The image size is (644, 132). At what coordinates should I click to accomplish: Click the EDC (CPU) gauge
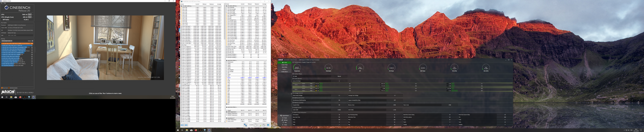486,68
